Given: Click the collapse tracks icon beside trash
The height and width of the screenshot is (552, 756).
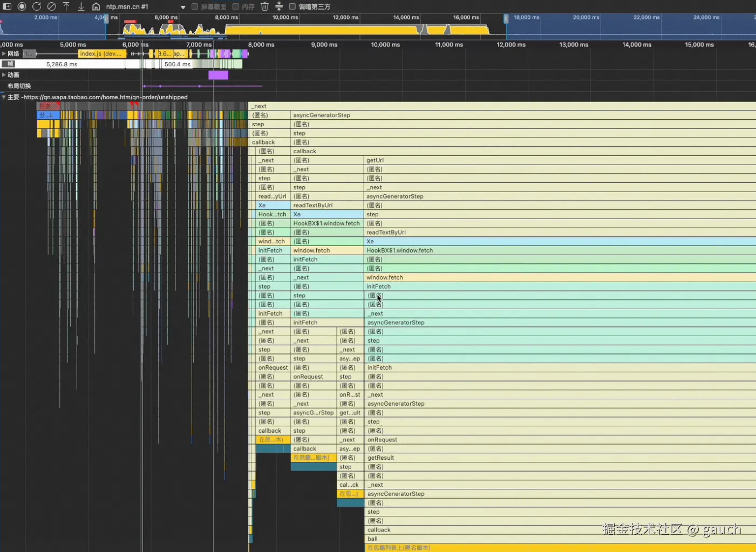Looking at the screenshot, I should point(279,6).
